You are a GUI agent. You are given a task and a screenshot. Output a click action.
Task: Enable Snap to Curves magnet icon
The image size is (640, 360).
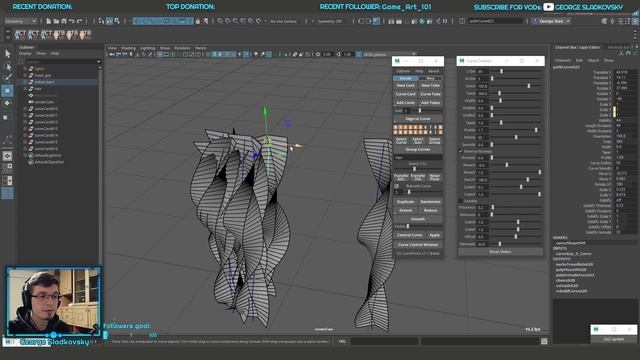[228, 21]
